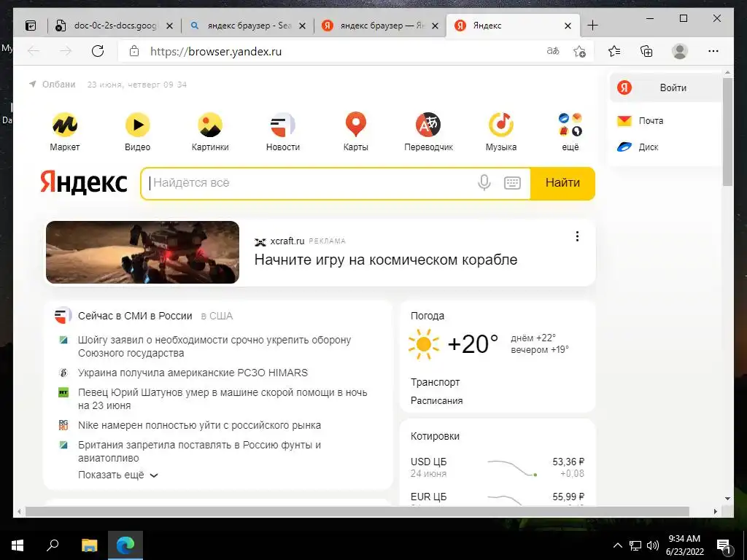Open Windows Start menu

[18, 545]
